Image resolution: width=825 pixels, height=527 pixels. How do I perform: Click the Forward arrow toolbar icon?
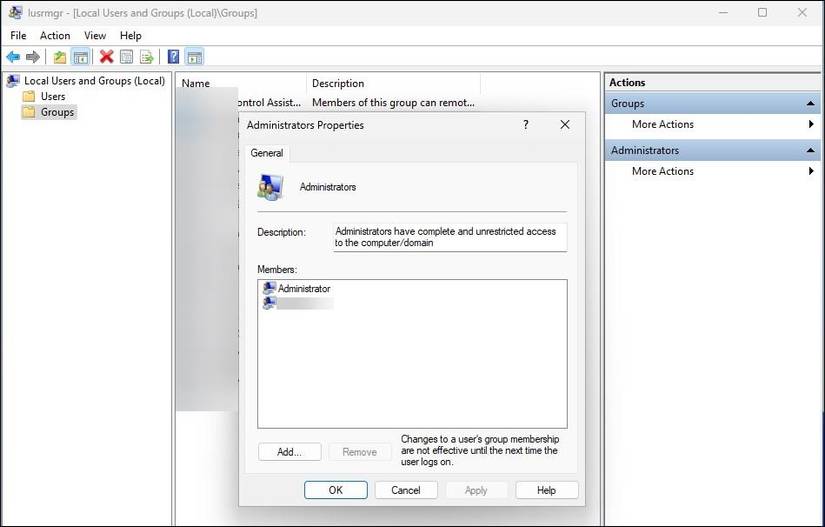pos(33,57)
